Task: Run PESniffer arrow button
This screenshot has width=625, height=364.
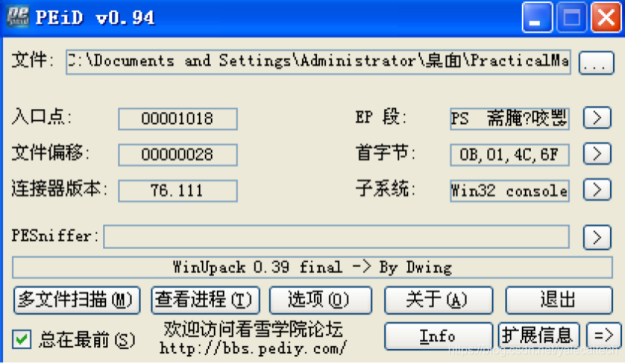Action: point(596,238)
